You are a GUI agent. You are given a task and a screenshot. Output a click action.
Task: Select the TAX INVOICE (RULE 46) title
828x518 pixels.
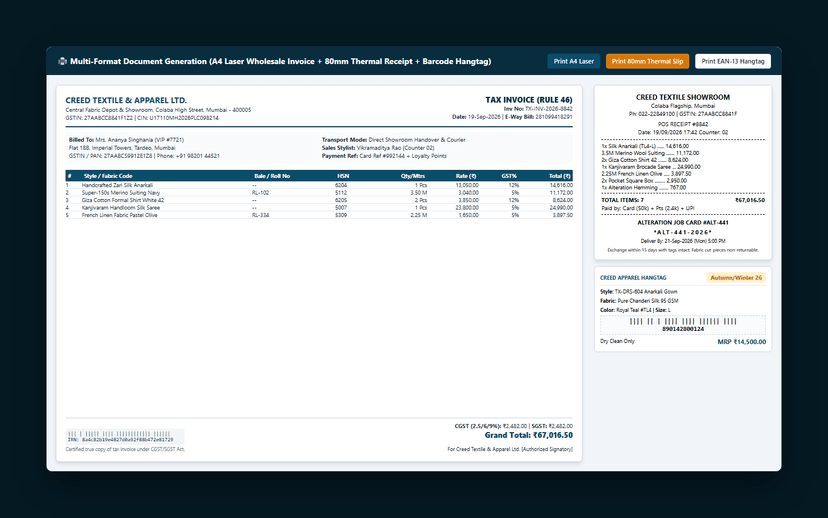pyautogui.click(x=529, y=100)
